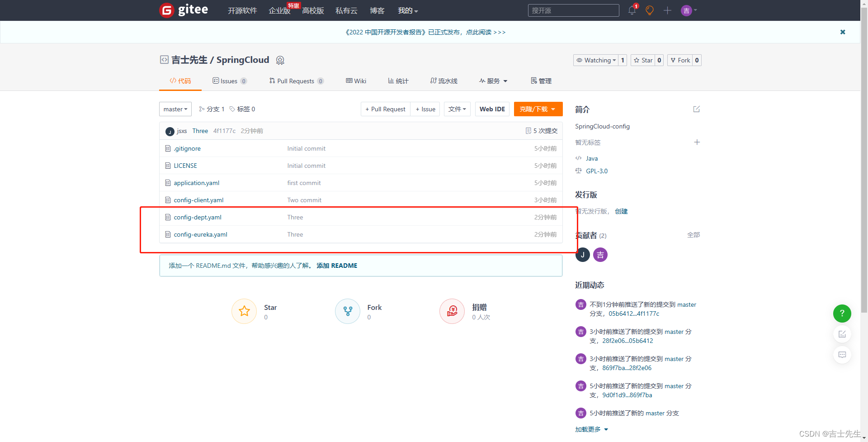Viewport: 868px width, 442px height.
Task: Open the master branch dropdown
Action: (x=175, y=109)
